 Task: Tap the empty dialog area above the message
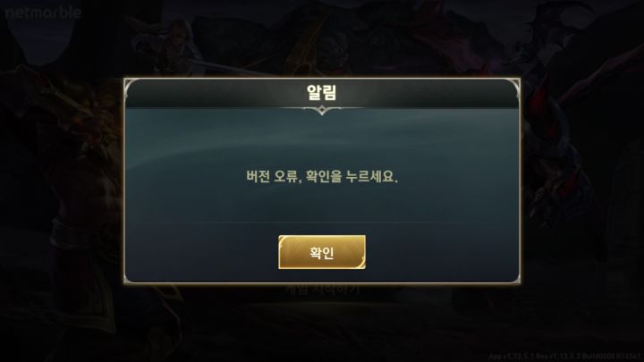(322, 139)
